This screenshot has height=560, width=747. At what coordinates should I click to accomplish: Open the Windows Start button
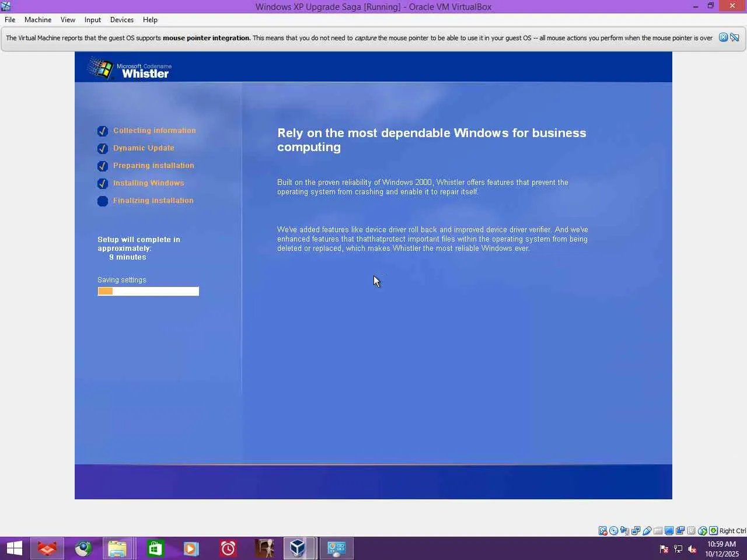[15, 548]
